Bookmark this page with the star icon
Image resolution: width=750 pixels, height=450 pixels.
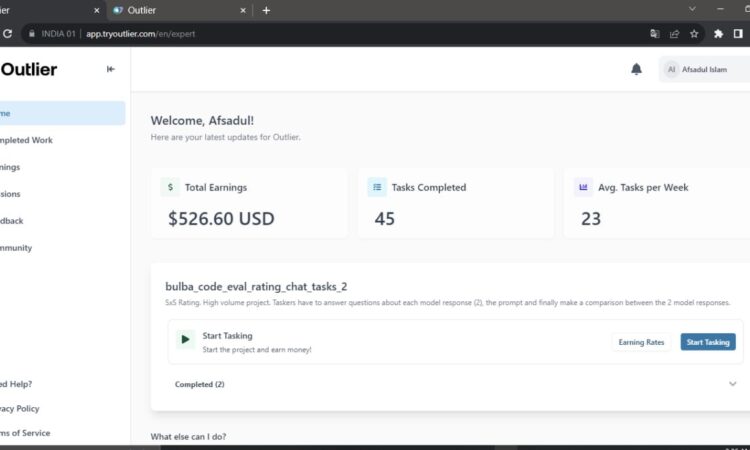click(x=694, y=34)
